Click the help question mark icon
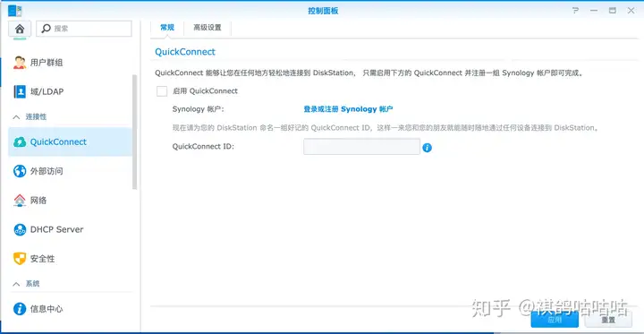 576,11
